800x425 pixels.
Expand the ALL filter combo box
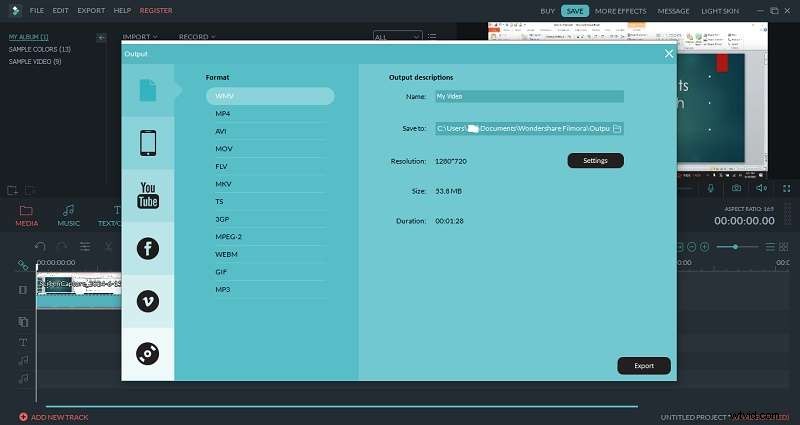tap(394, 37)
